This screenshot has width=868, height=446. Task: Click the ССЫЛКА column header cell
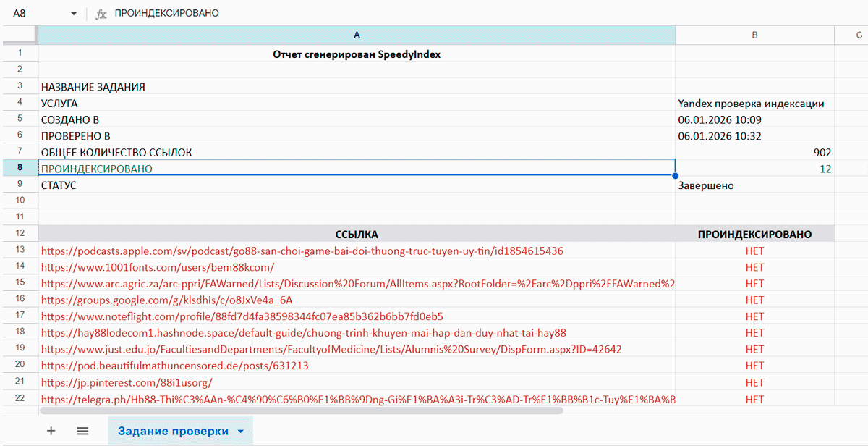coord(357,234)
